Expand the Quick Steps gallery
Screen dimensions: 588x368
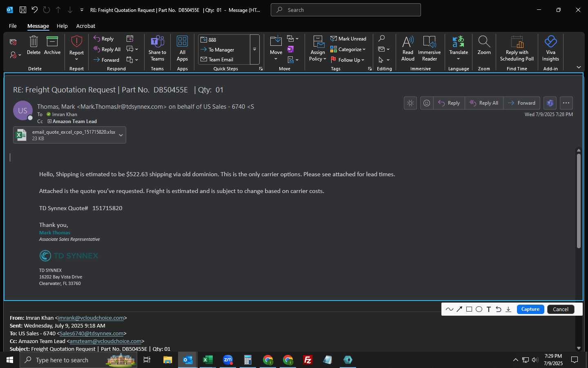tap(254, 49)
